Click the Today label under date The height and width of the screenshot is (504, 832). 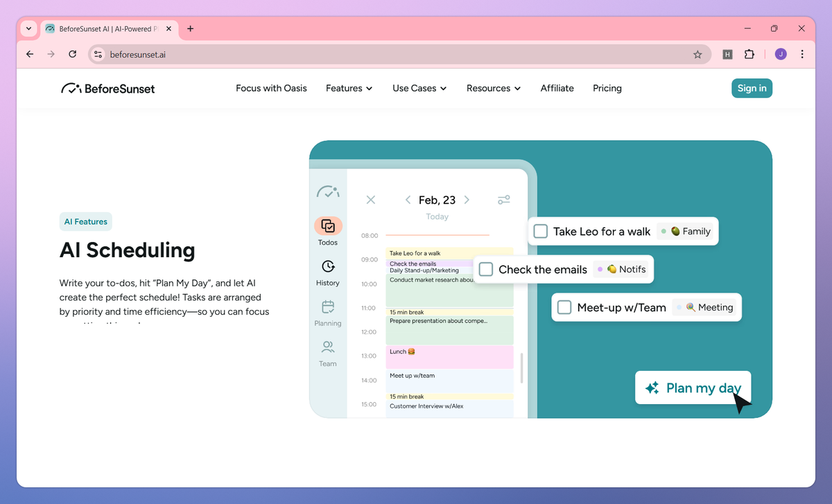(x=437, y=216)
